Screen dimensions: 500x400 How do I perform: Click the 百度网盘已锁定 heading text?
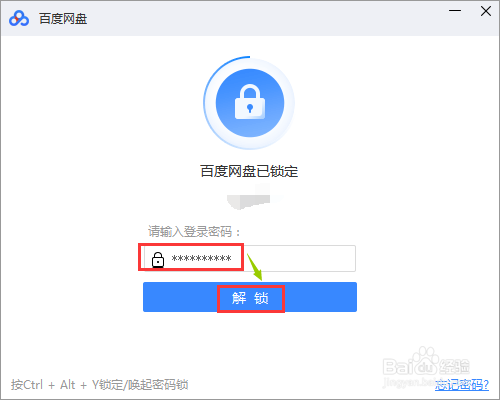tap(249, 171)
